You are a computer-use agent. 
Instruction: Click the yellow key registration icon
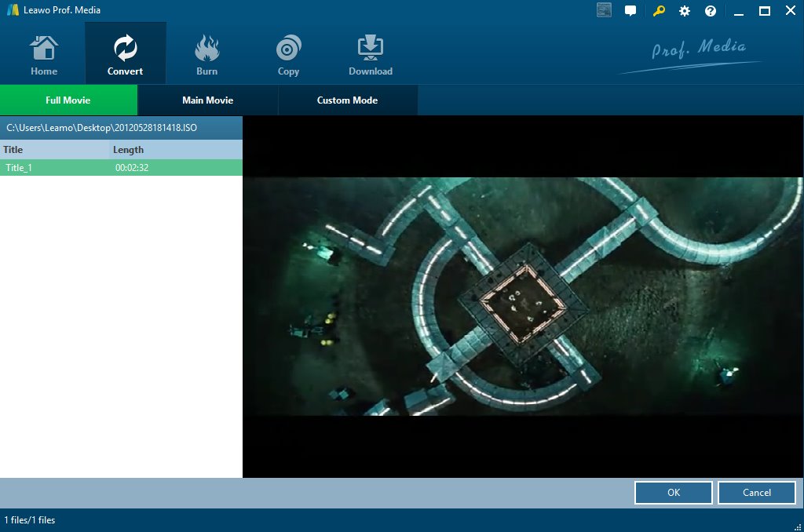(659, 11)
